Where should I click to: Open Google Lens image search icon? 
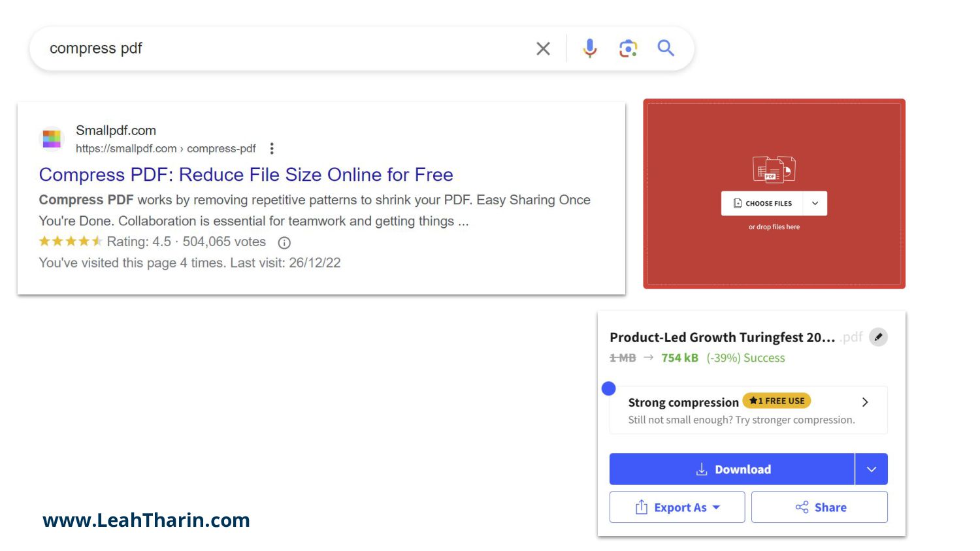coord(628,48)
